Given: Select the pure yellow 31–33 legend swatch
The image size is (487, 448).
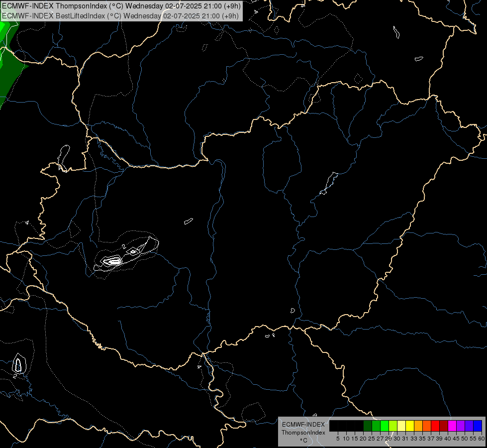Looking at the screenshot, I should [x=410, y=426].
